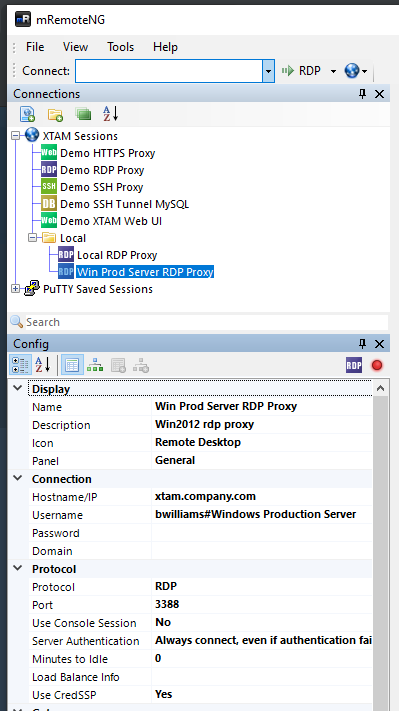Edit the Port value 3388

[x=262, y=604]
